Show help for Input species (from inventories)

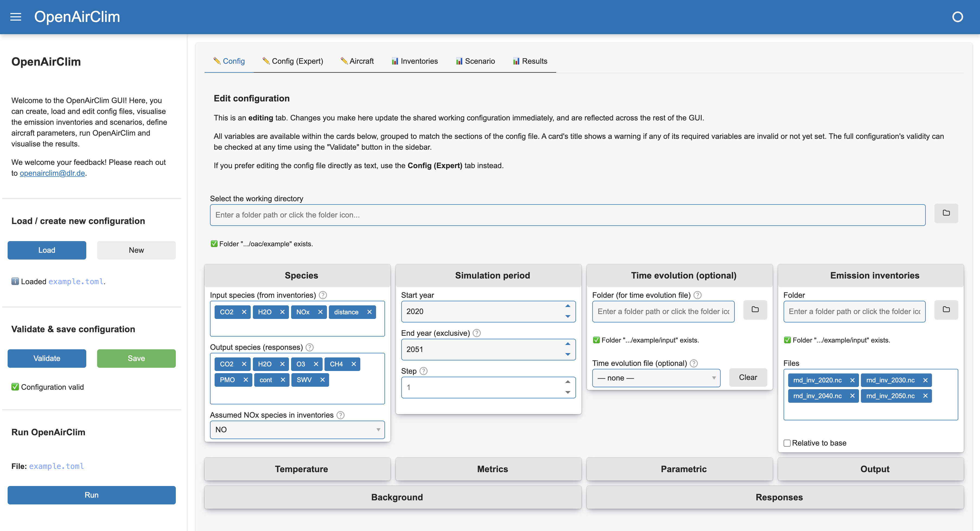323,295
